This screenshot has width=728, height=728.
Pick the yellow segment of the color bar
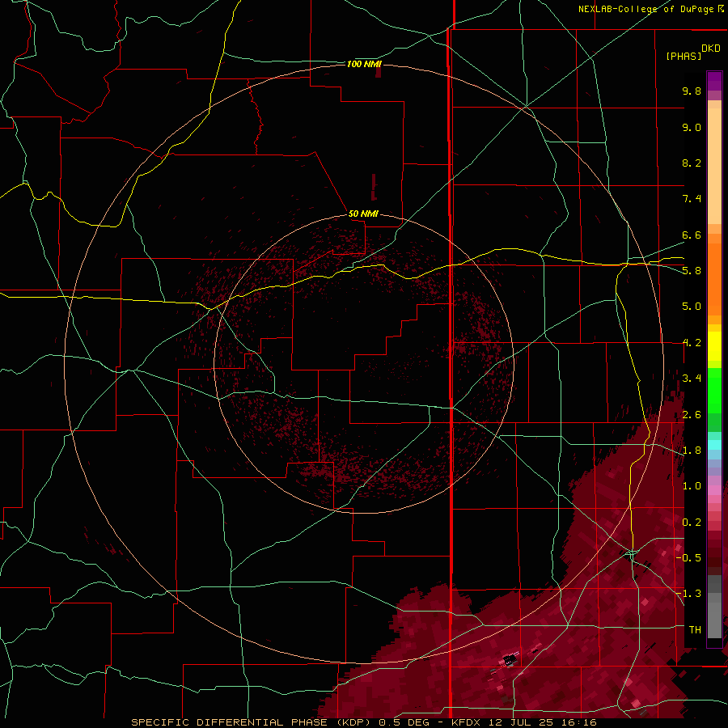pos(714,346)
